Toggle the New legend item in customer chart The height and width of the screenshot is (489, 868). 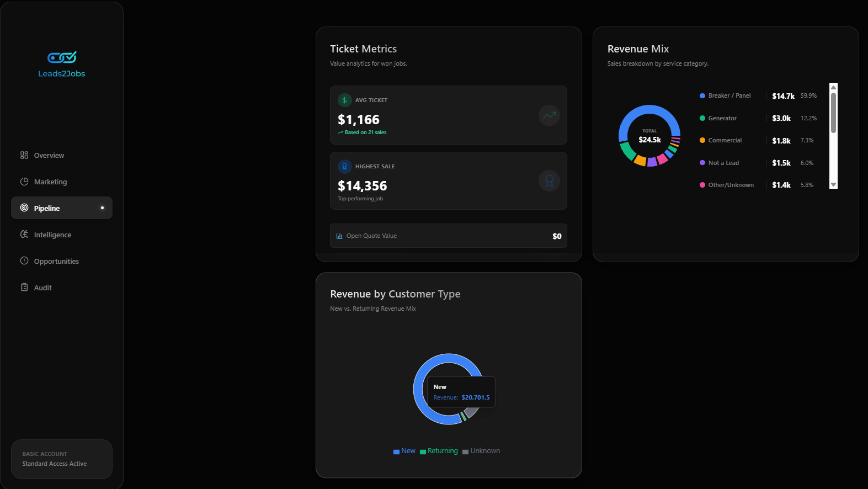(x=404, y=451)
